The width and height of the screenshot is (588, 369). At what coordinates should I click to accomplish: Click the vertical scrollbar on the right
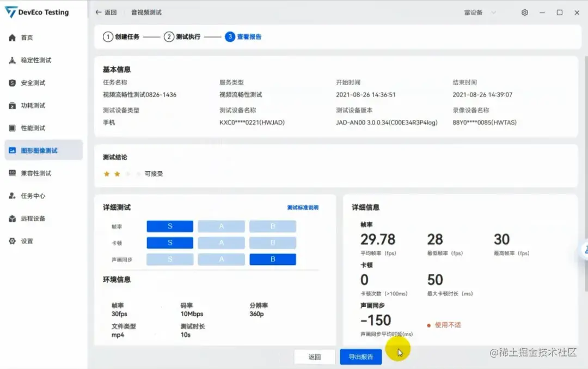[x=586, y=174]
